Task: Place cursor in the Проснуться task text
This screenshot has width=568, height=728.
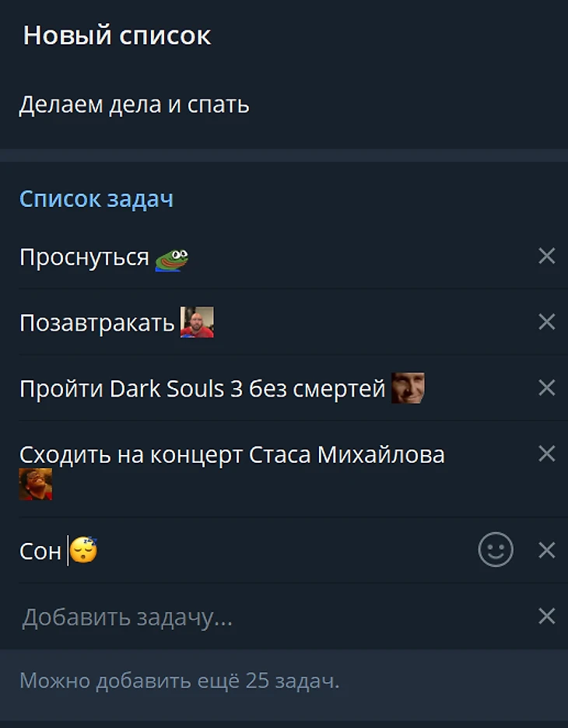Action: click(x=84, y=257)
